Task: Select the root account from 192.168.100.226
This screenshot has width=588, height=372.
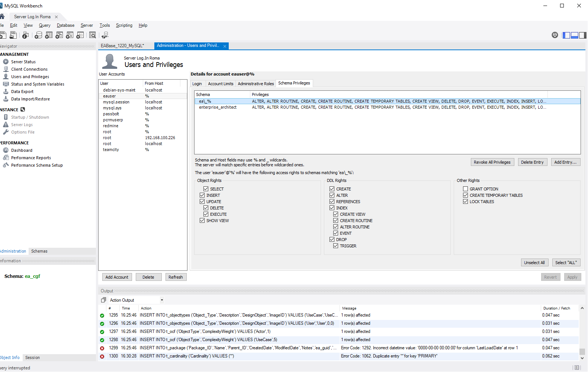Action: (143, 138)
